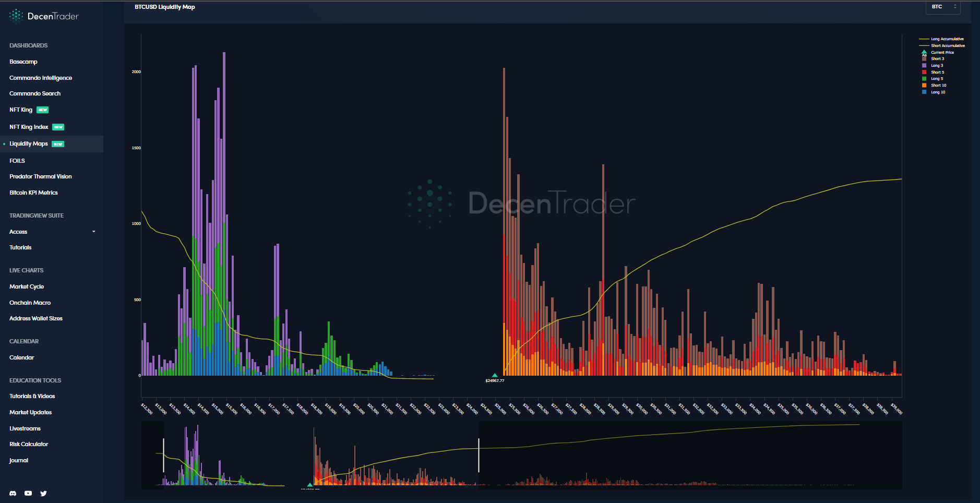Image resolution: width=980 pixels, height=503 pixels.
Task: Click the $24967.77 current price label
Action: [x=495, y=381]
